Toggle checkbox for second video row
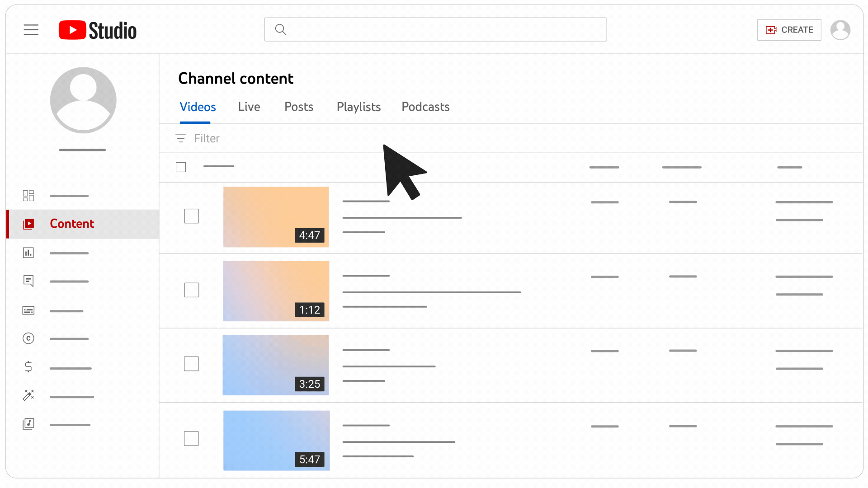 (x=192, y=290)
